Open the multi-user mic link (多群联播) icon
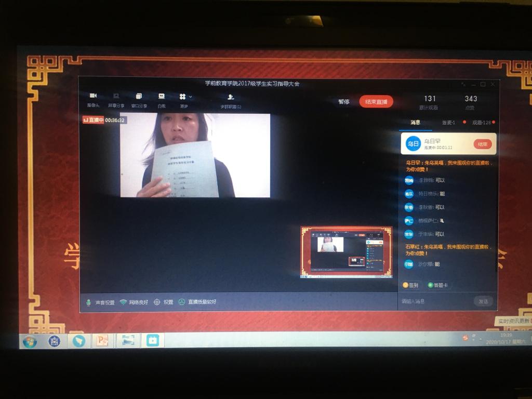This screenshot has width=532, height=399. (231, 97)
